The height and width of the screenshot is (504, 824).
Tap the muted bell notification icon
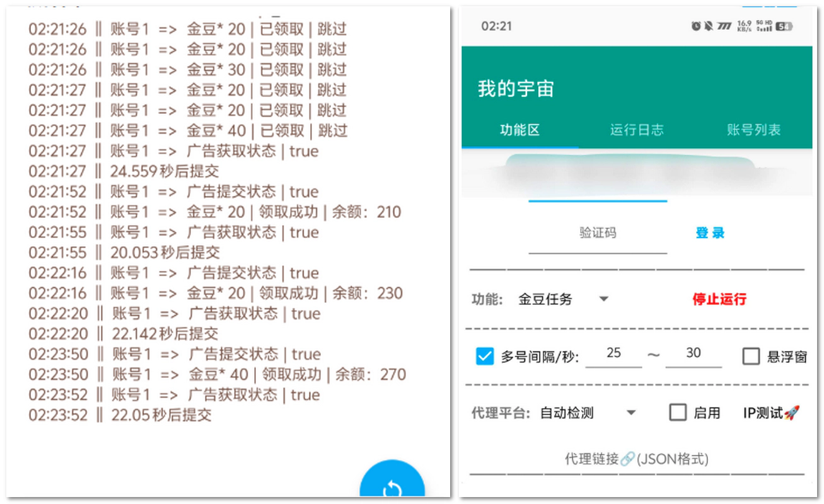(x=709, y=26)
